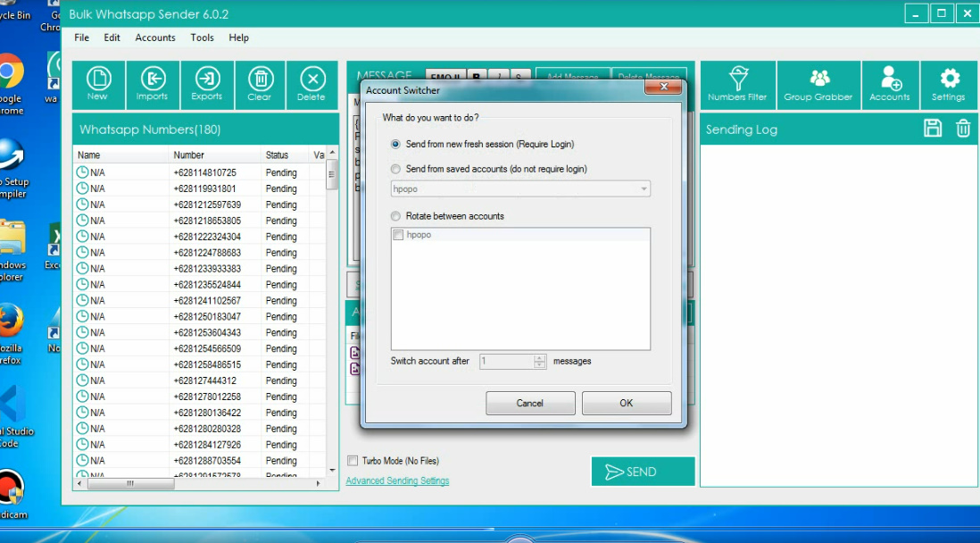Open the Numbers Filter tool
The height and width of the screenshot is (543, 980).
coord(737,85)
